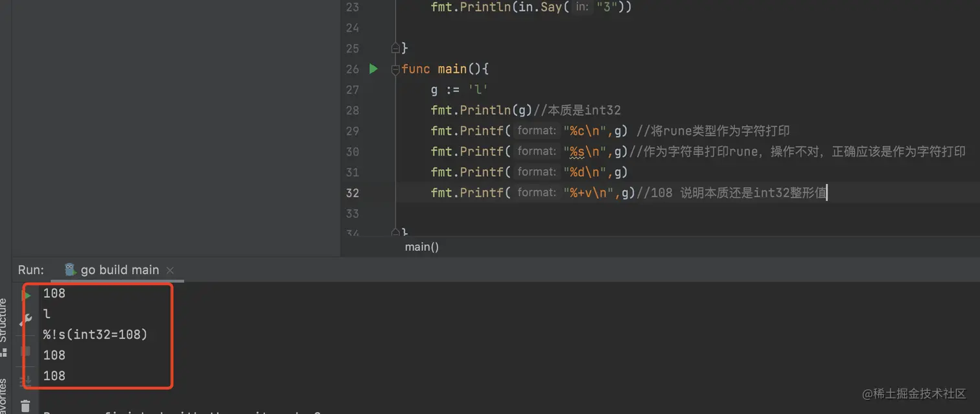Image resolution: width=980 pixels, height=414 pixels.
Task: Toggle fold marker at closing brace line 25
Action: click(395, 48)
